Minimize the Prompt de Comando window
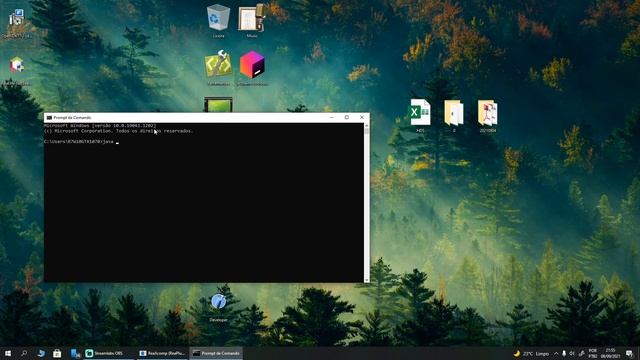 coord(332,118)
